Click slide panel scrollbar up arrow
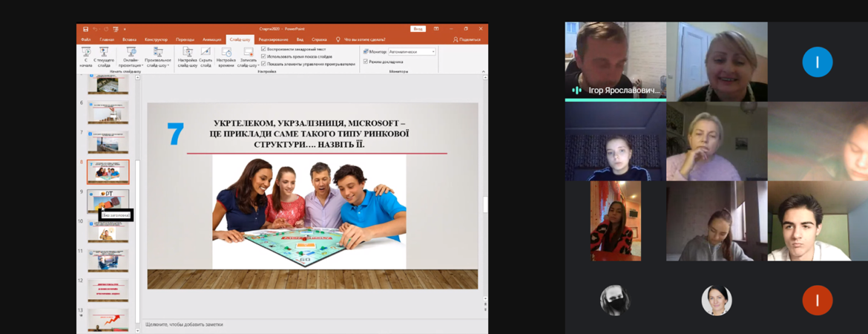The height and width of the screenshot is (334, 868). tap(138, 77)
